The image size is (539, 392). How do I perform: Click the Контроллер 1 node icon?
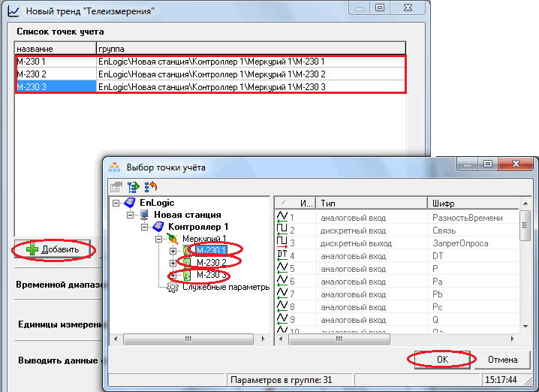coord(158,227)
